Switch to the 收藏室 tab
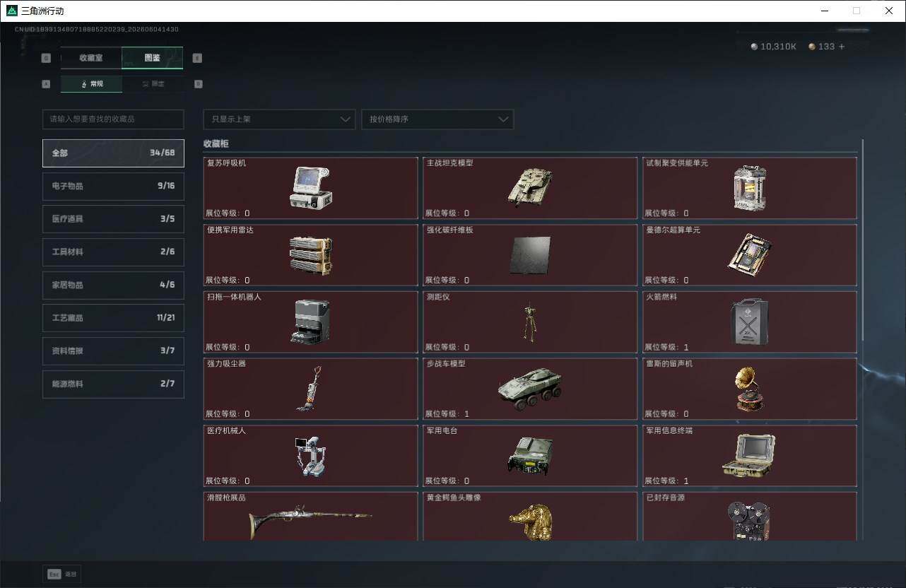 tap(91, 58)
